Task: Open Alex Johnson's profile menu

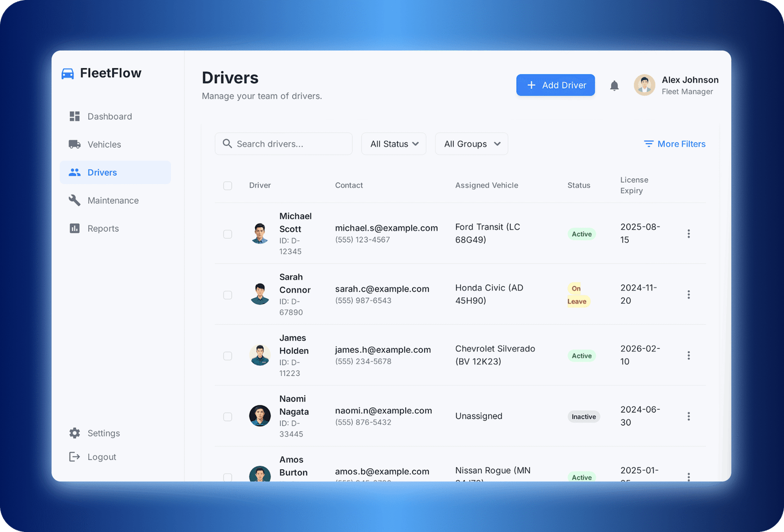Action: coord(676,85)
